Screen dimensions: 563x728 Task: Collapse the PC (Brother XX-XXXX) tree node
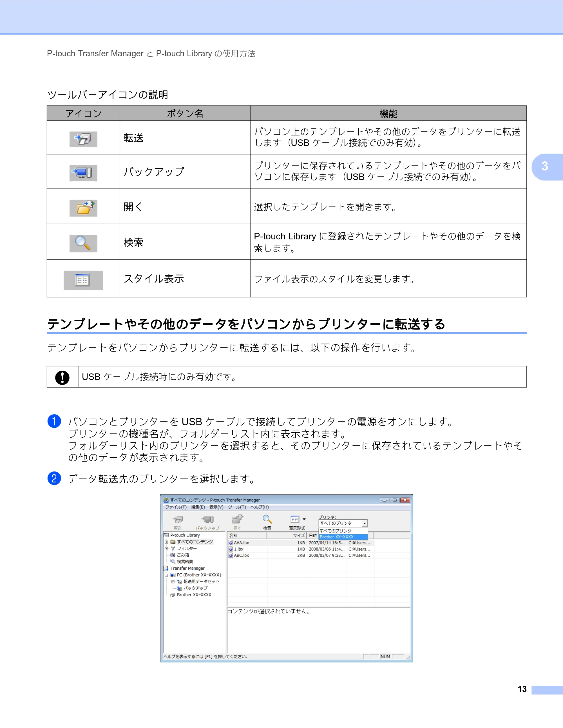[x=166, y=575]
